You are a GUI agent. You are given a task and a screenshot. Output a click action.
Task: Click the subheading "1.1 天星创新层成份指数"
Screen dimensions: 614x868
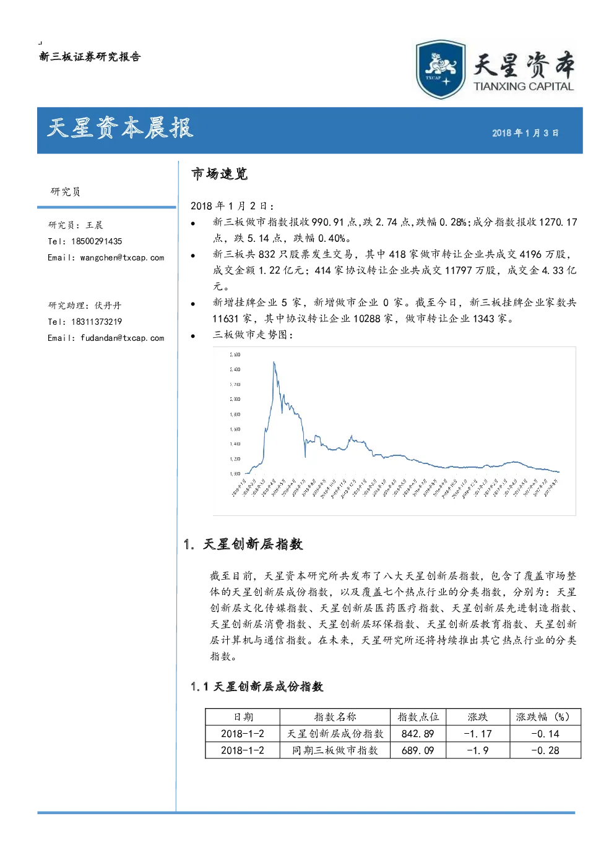pyautogui.click(x=257, y=687)
